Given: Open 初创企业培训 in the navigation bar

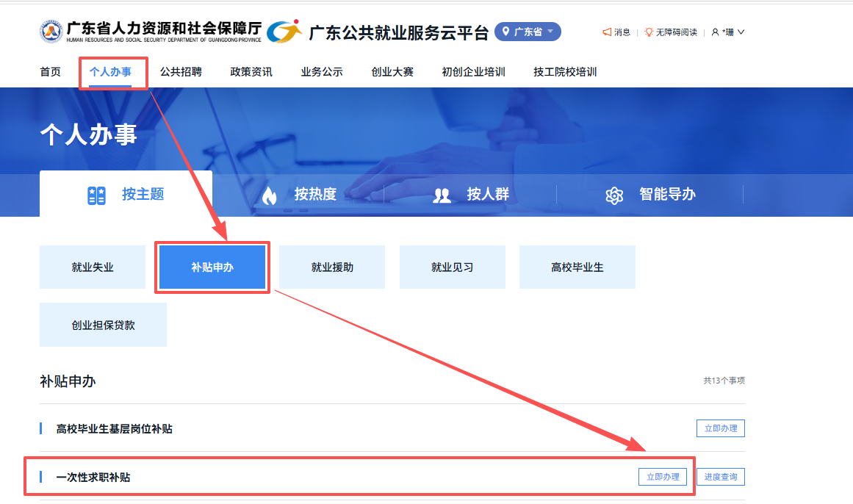Looking at the screenshot, I should [x=473, y=72].
